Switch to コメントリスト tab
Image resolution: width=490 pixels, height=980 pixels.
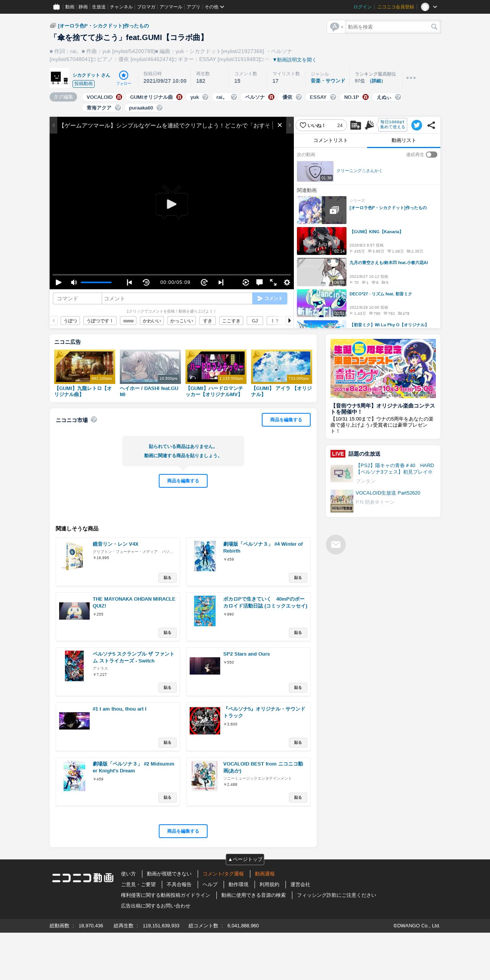pos(330,140)
